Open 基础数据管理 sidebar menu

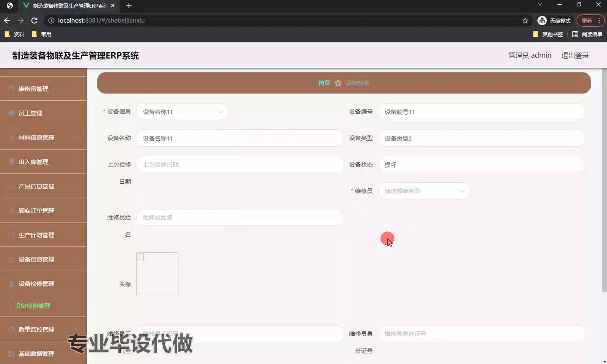coord(43,354)
